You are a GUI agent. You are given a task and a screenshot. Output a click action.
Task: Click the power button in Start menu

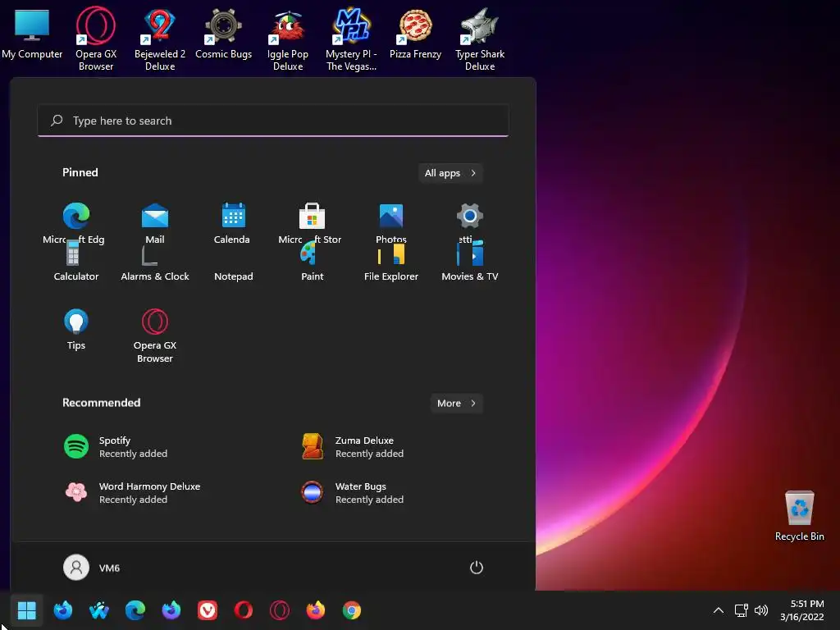(x=477, y=568)
